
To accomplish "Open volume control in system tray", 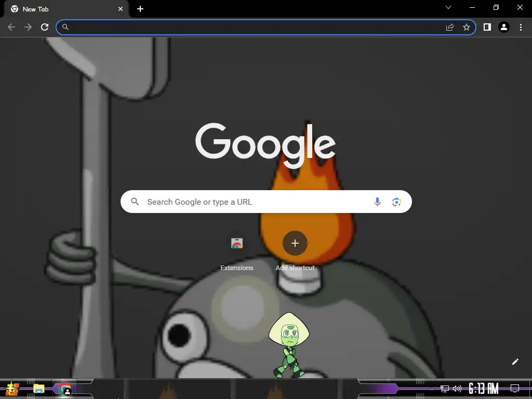I will 457,389.
